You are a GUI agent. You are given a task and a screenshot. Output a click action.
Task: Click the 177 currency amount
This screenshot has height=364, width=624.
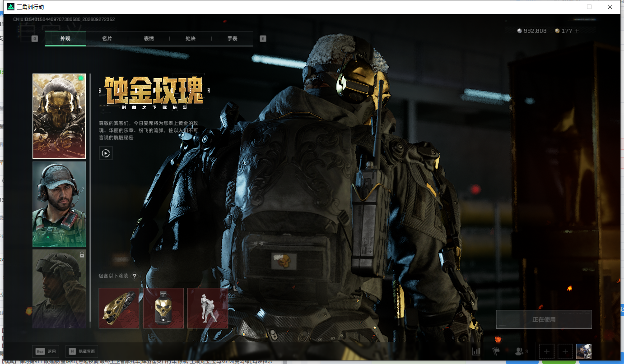point(567,31)
